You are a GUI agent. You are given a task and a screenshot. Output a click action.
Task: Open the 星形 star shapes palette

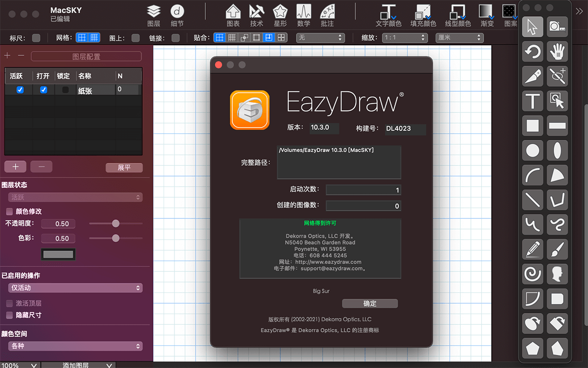[x=280, y=16]
